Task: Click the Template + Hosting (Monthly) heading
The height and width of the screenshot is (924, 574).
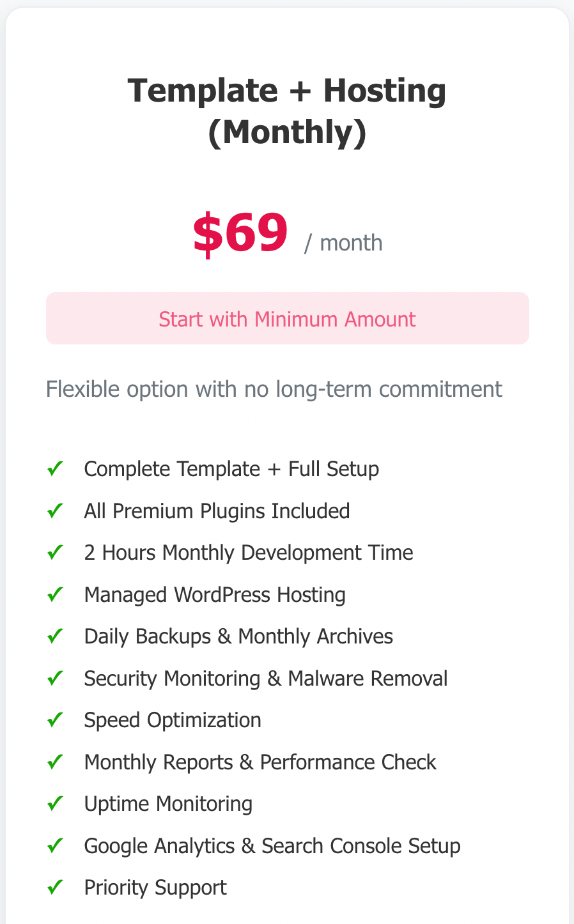Action: [x=287, y=111]
